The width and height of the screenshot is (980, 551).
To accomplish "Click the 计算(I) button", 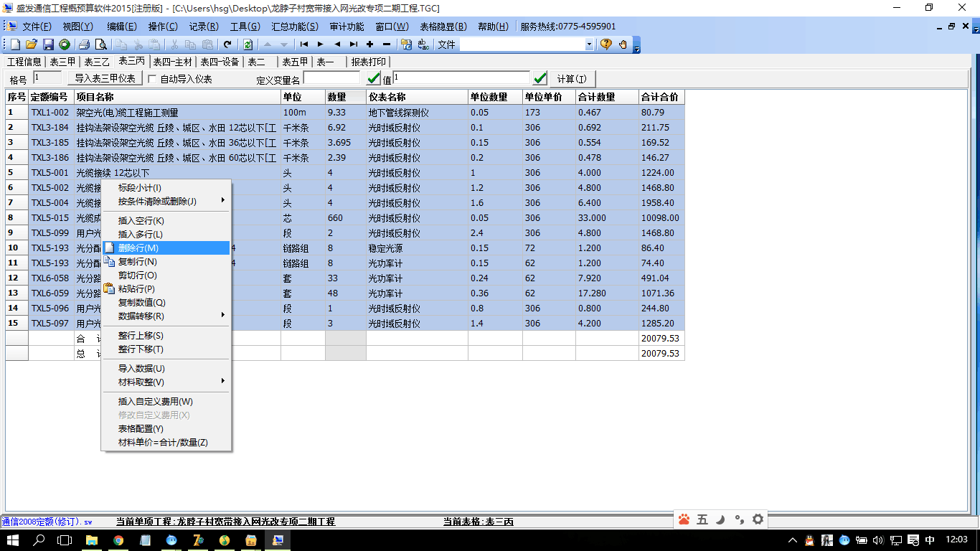I will pos(572,78).
